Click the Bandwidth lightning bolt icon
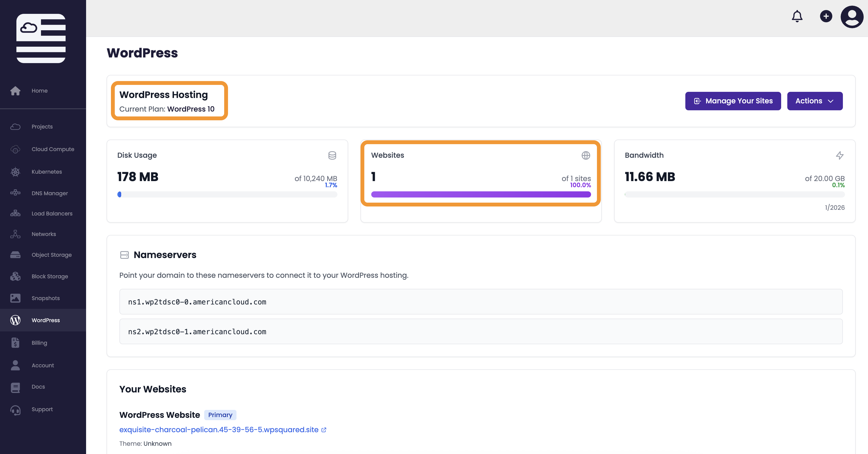 (x=840, y=155)
